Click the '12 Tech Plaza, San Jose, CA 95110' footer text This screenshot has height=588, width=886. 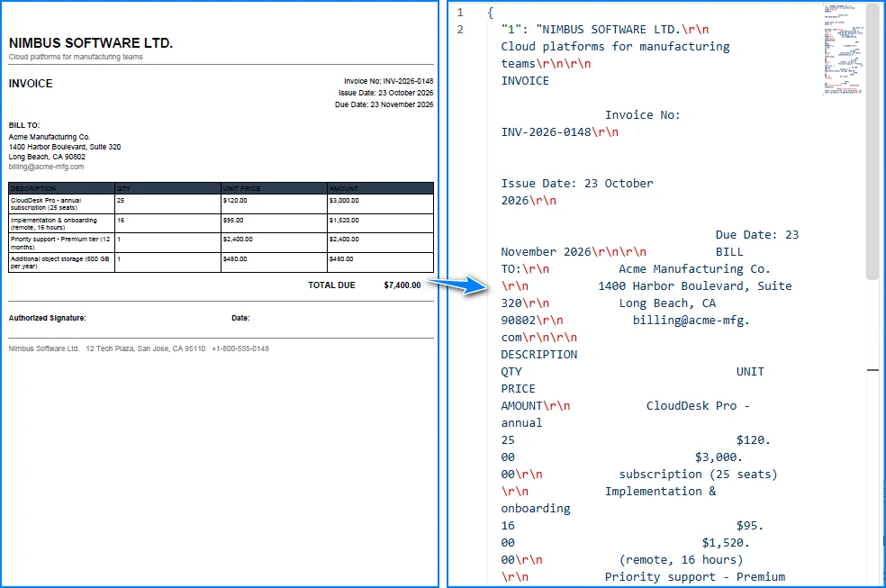pos(146,348)
